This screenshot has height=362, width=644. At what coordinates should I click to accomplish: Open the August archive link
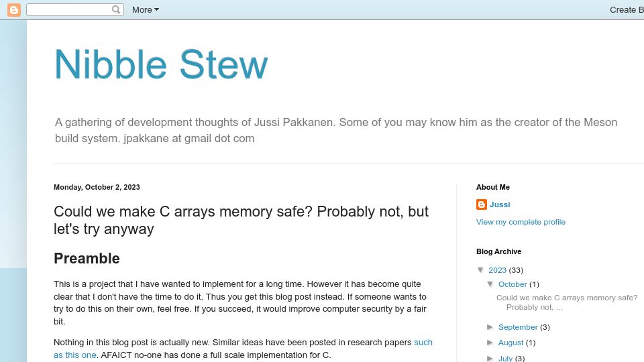pyautogui.click(x=511, y=343)
